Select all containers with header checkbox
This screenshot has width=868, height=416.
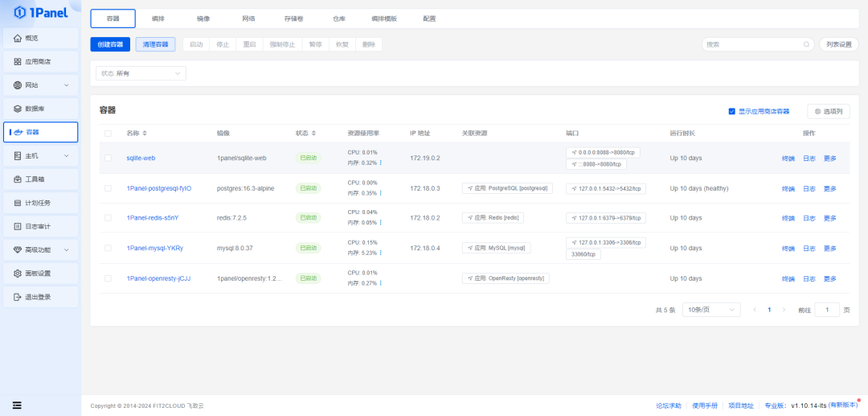click(x=108, y=133)
